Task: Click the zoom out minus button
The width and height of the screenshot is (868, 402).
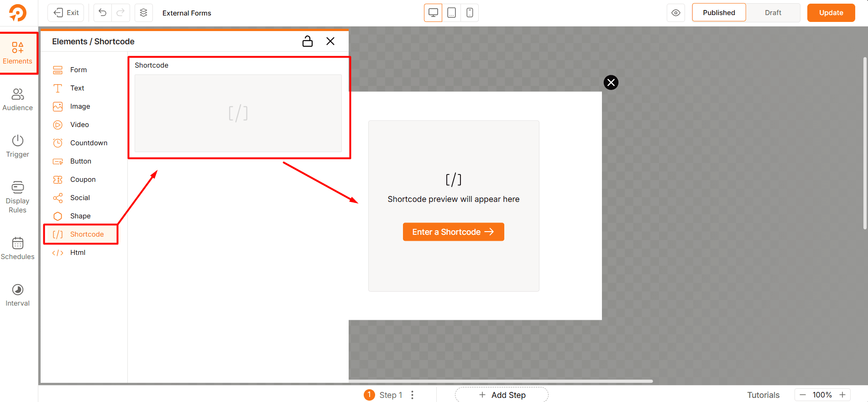Action: point(803,395)
